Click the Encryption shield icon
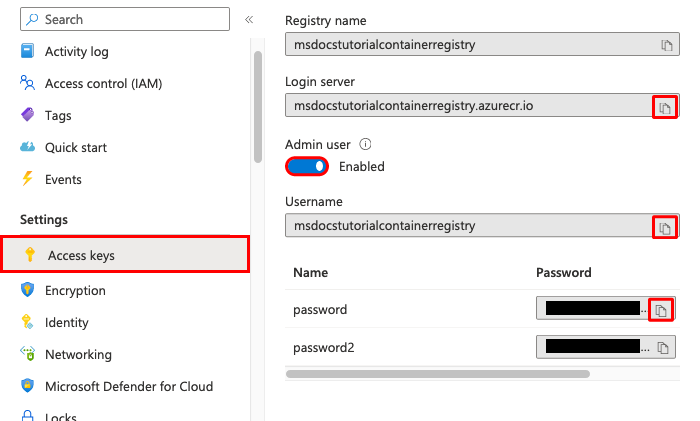The height and width of the screenshot is (421, 700). click(x=27, y=291)
